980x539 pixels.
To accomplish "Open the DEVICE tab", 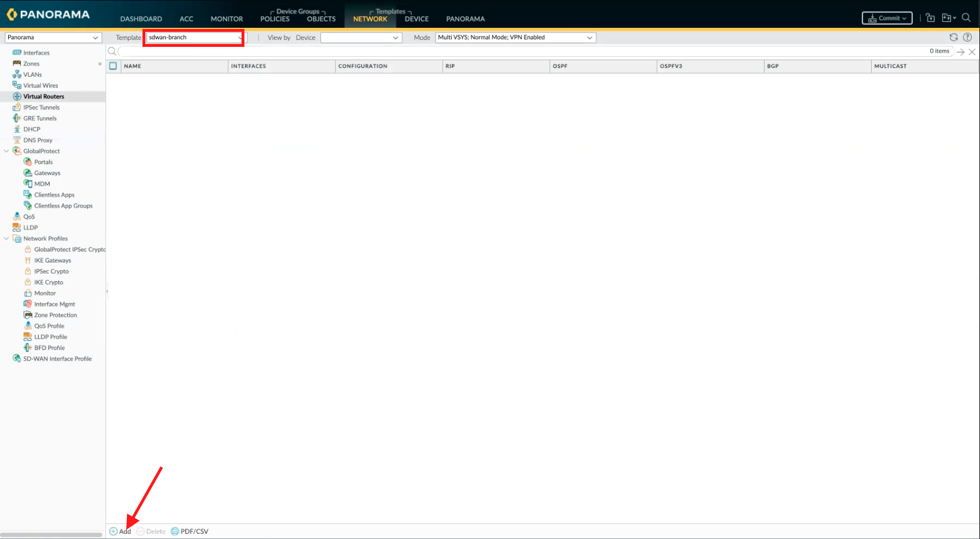I will tap(417, 19).
